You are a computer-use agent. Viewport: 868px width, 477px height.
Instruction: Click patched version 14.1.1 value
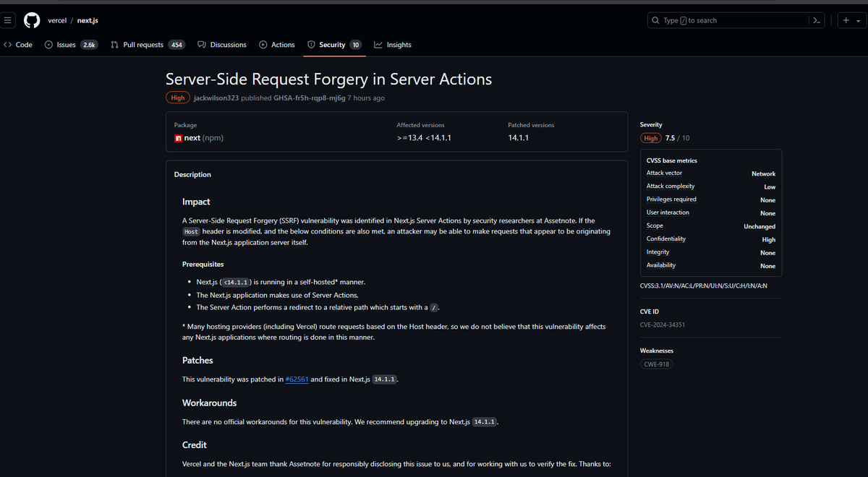[519, 137]
